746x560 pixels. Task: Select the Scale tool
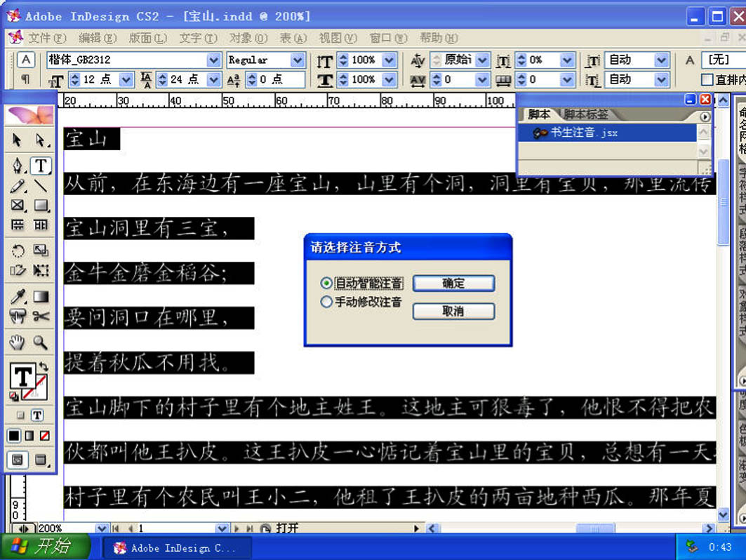[x=41, y=251]
